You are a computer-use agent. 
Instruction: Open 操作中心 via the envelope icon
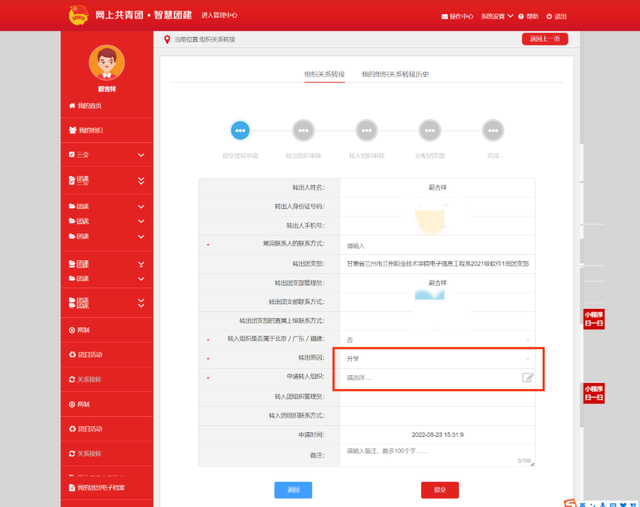coord(444,16)
